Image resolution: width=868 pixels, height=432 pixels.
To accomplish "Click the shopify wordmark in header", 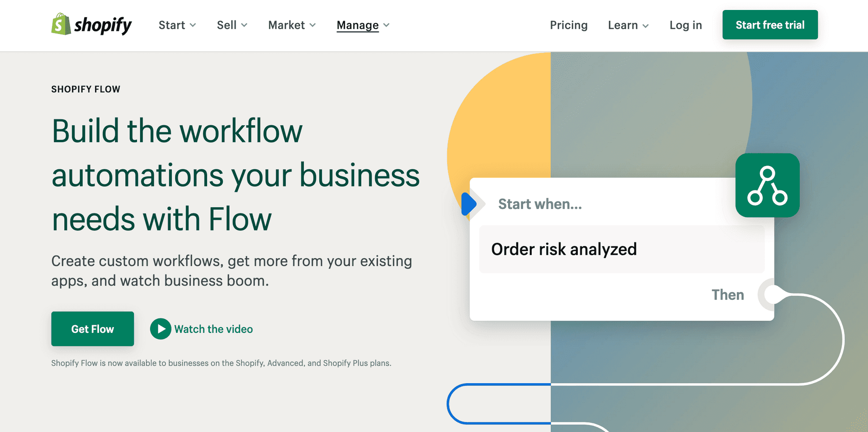I will click(103, 25).
